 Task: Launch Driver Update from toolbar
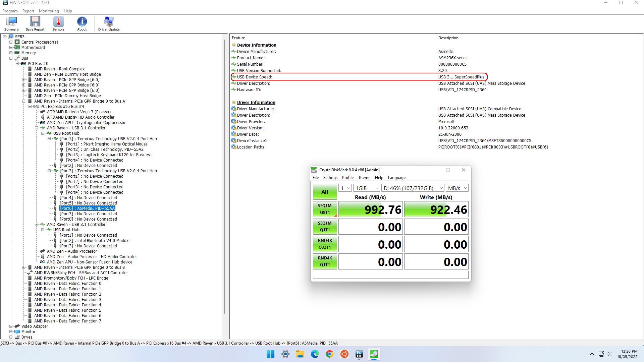pyautogui.click(x=109, y=24)
